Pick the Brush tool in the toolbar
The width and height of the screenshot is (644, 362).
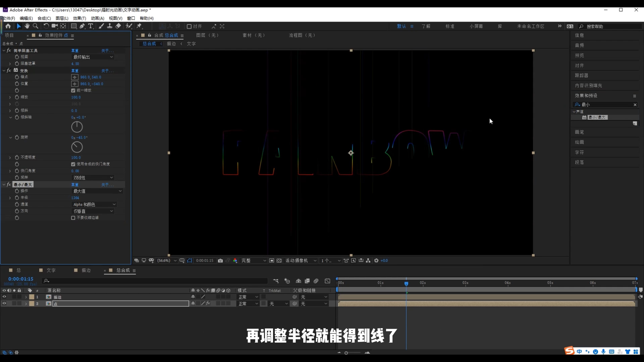click(x=101, y=26)
